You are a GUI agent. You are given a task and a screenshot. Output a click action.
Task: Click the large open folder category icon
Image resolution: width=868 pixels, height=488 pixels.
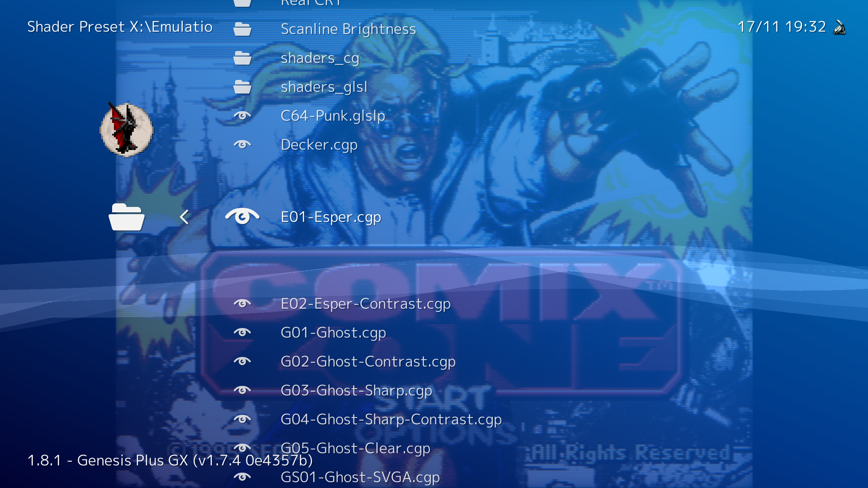click(x=127, y=217)
